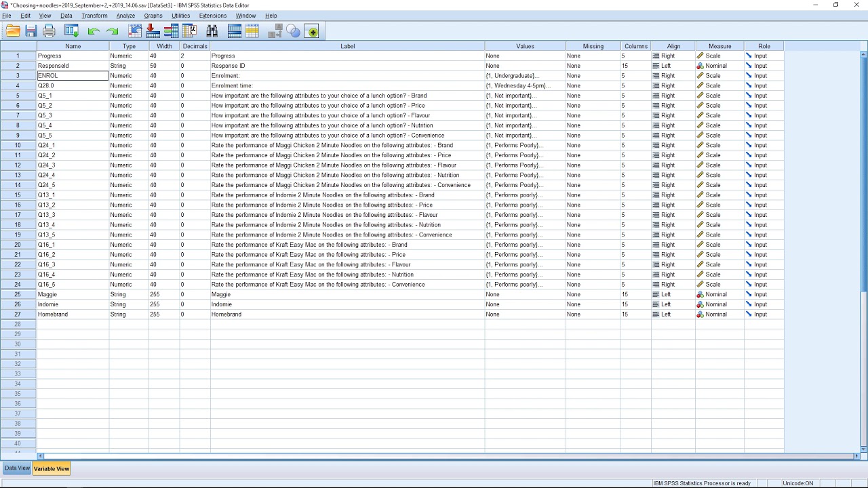Screen dimensions: 868x488
Task: Click the Right align icon for ENROL row
Action: [x=656, y=76]
